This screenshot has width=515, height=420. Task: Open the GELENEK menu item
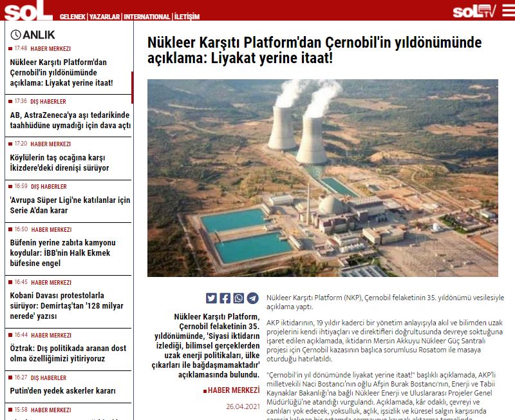tap(73, 17)
